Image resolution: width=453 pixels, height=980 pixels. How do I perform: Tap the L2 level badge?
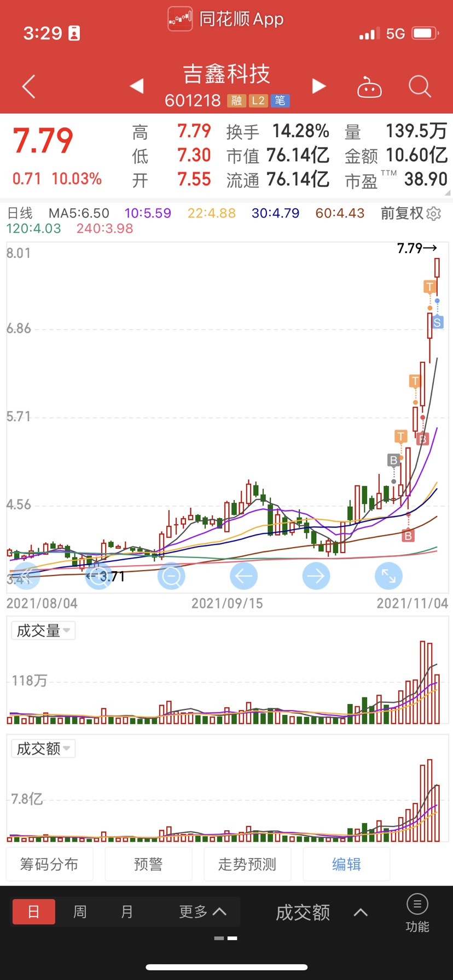(x=258, y=101)
